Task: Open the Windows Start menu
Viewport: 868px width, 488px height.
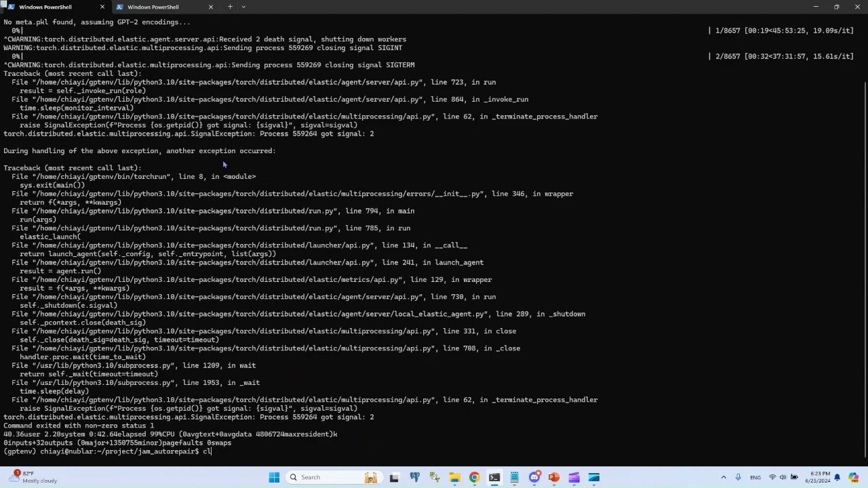Action: click(274, 477)
